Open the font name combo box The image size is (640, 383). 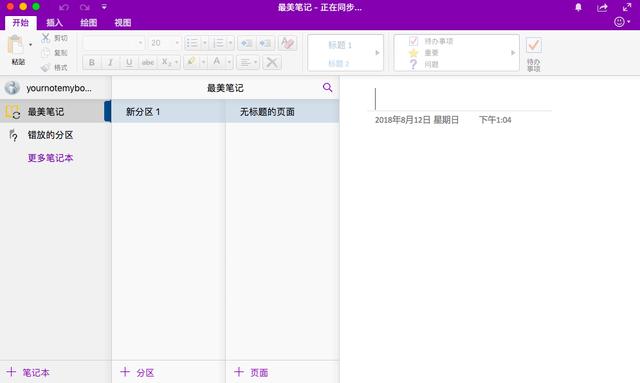pyautogui.click(x=113, y=43)
